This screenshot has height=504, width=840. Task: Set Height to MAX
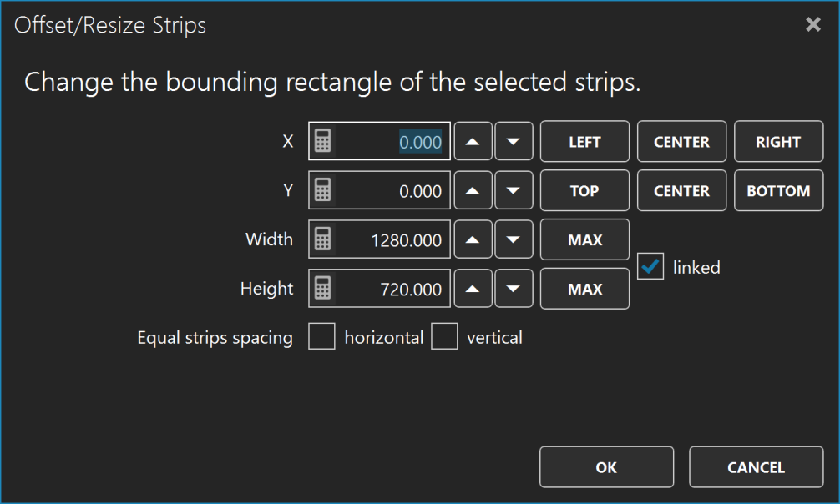(x=584, y=288)
